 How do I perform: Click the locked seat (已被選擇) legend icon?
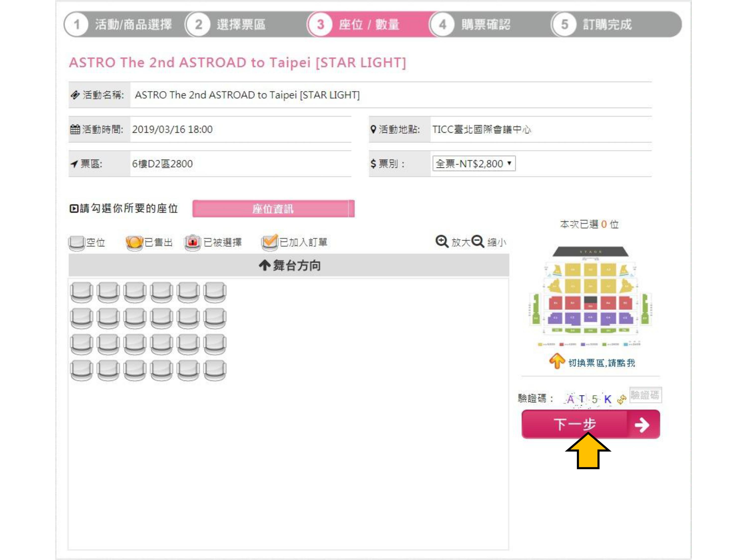192,242
